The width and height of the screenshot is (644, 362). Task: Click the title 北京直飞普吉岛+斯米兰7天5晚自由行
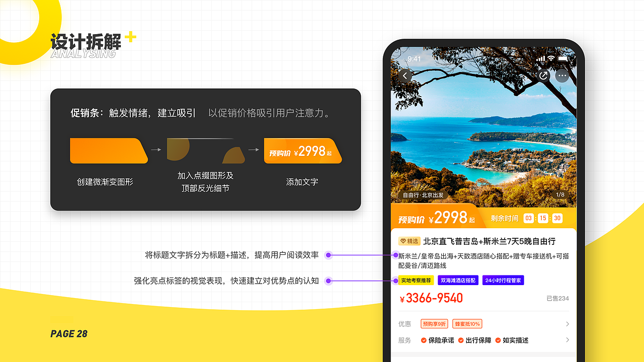(489, 241)
